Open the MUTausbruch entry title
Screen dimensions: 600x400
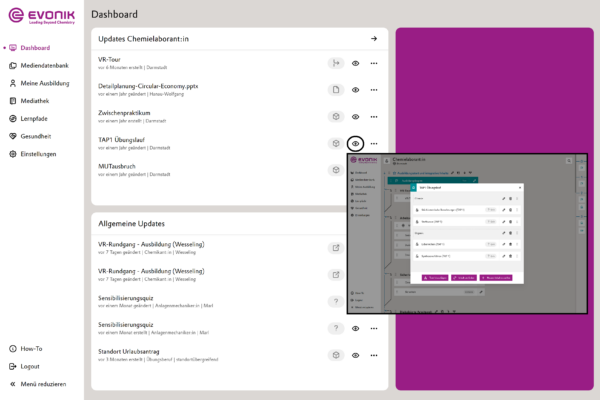[117, 166]
